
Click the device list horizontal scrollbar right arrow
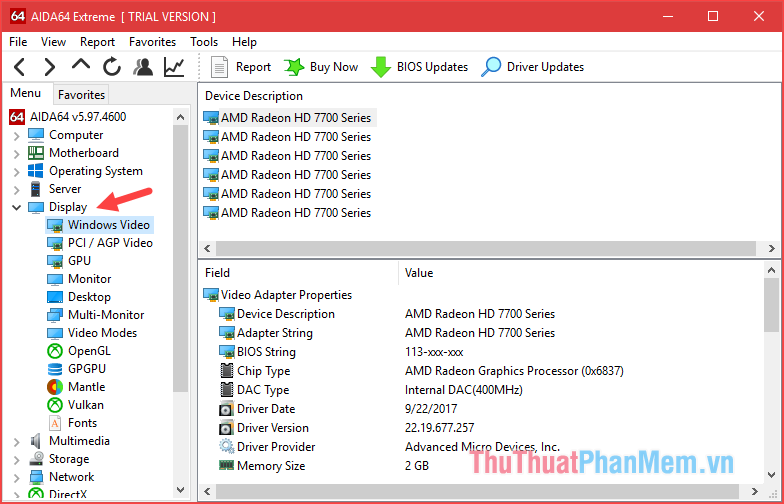pyautogui.click(x=772, y=248)
